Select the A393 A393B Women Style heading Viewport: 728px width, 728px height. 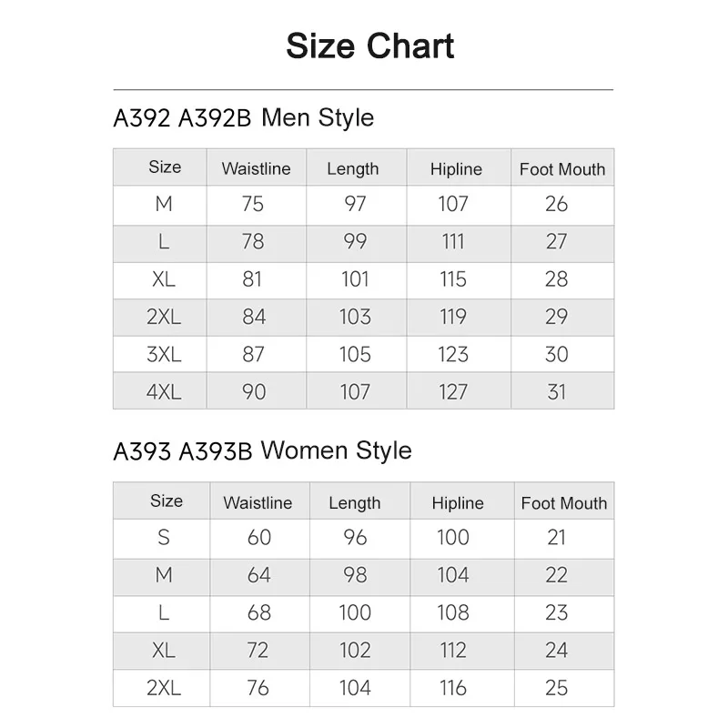pyautogui.click(x=263, y=450)
